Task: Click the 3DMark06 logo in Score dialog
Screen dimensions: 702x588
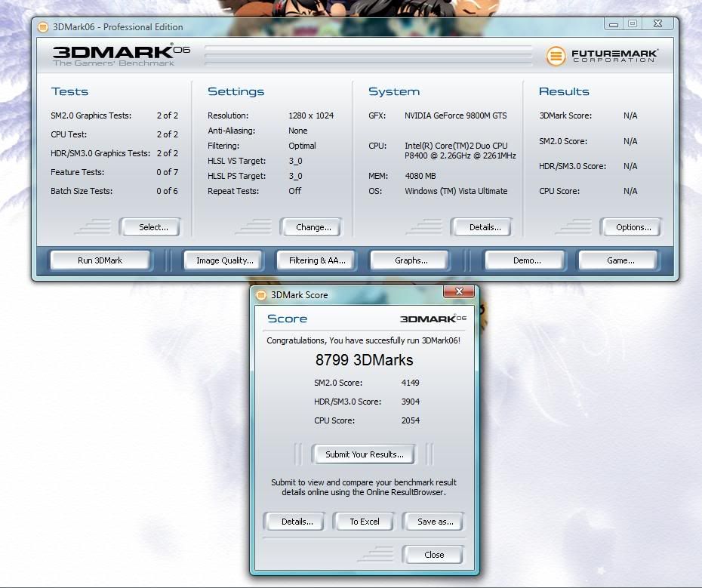Action: (433, 319)
